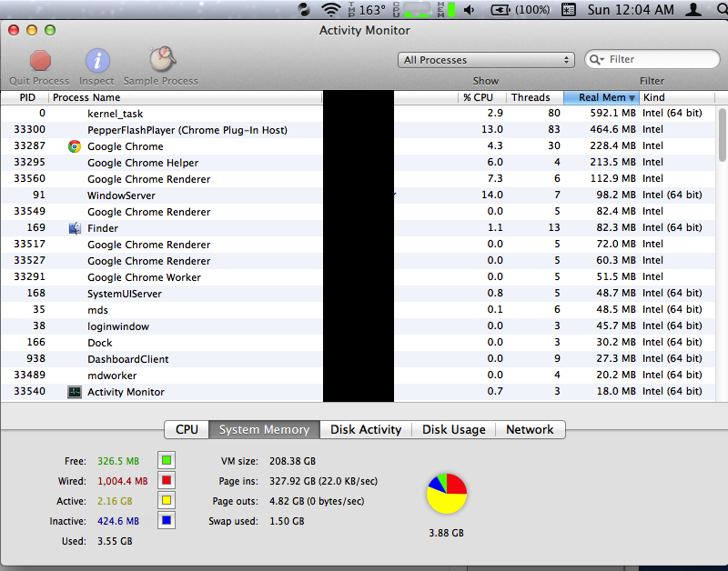Click the MEM meter in menu bar
This screenshot has width=728, height=571.
click(446, 9)
